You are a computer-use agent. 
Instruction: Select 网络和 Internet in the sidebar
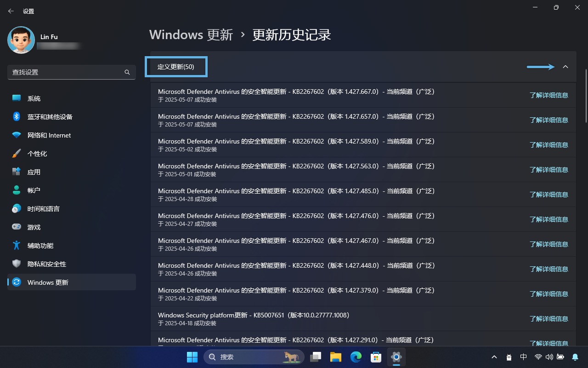pyautogui.click(x=72, y=135)
